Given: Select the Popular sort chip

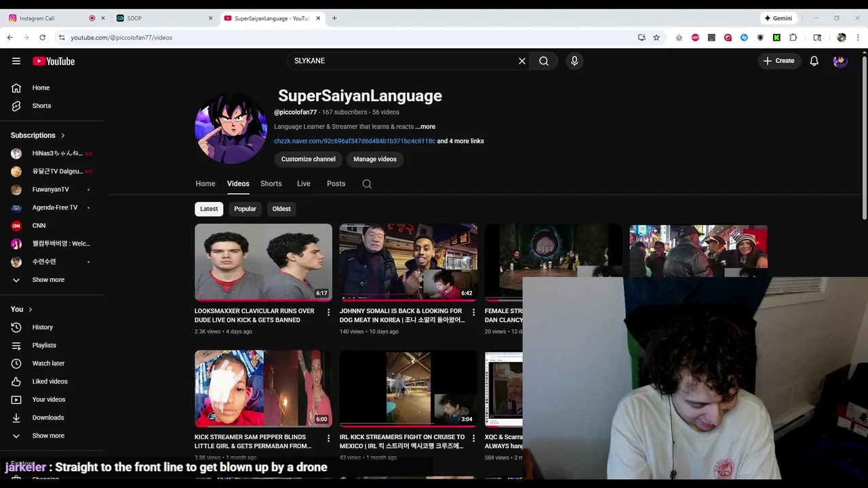Looking at the screenshot, I should 245,209.
